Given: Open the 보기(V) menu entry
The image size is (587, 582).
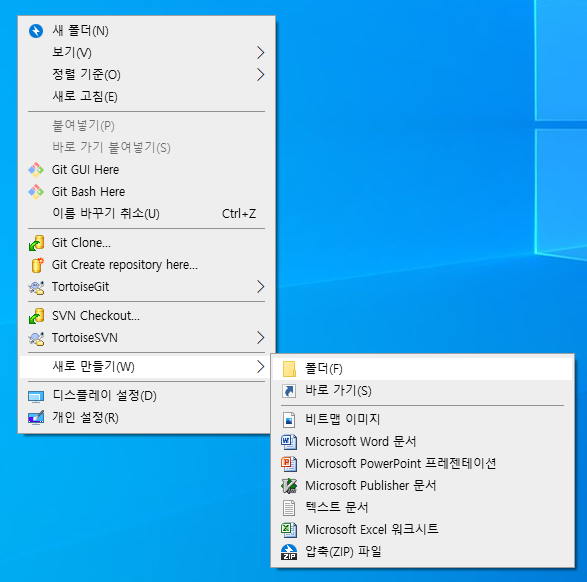Looking at the screenshot, I should tap(147, 52).
